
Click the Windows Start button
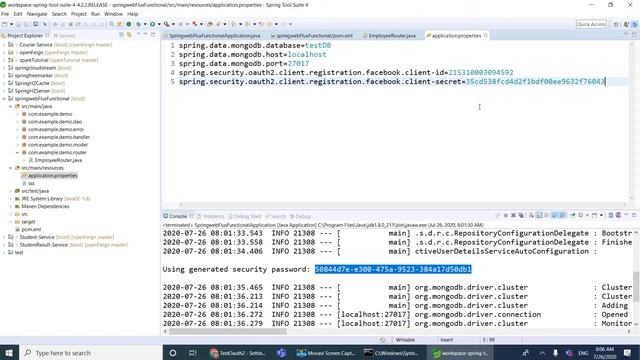9,353
